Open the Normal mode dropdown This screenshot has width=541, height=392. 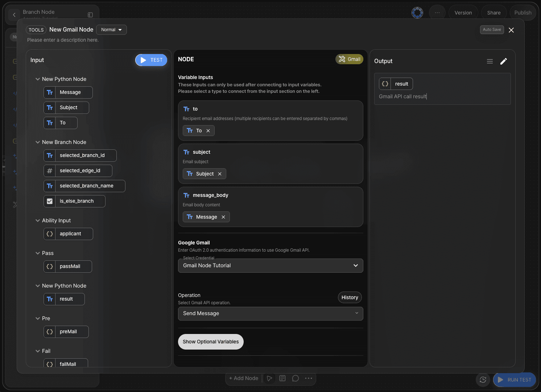tap(111, 30)
